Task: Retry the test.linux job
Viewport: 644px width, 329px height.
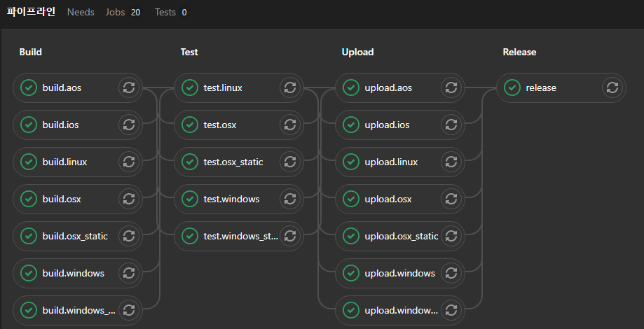Action: point(290,87)
